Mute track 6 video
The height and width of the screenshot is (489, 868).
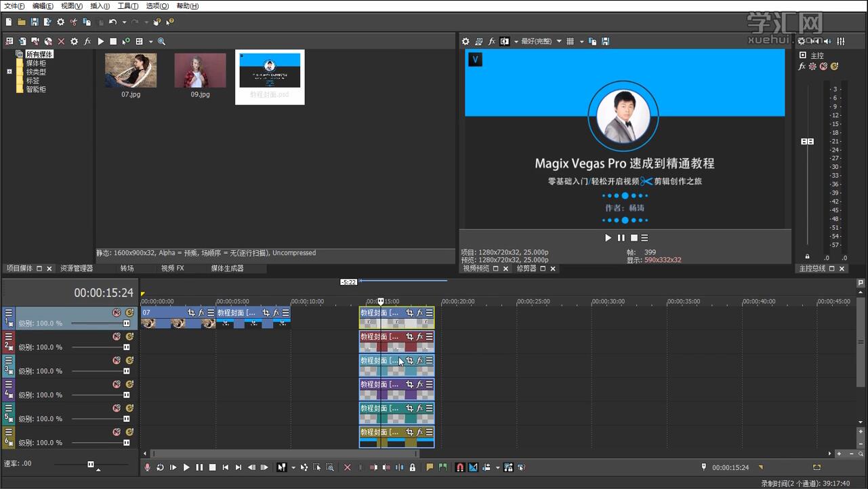point(117,432)
